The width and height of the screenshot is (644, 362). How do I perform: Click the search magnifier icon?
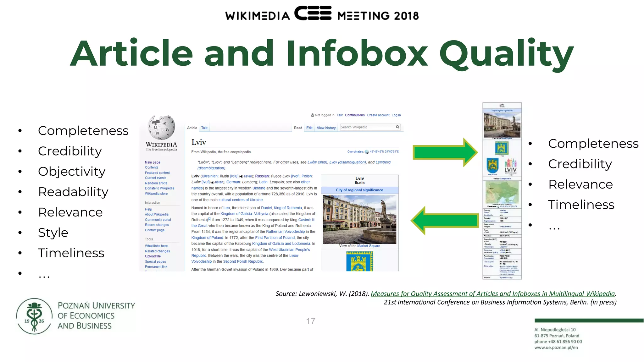point(397,127)
